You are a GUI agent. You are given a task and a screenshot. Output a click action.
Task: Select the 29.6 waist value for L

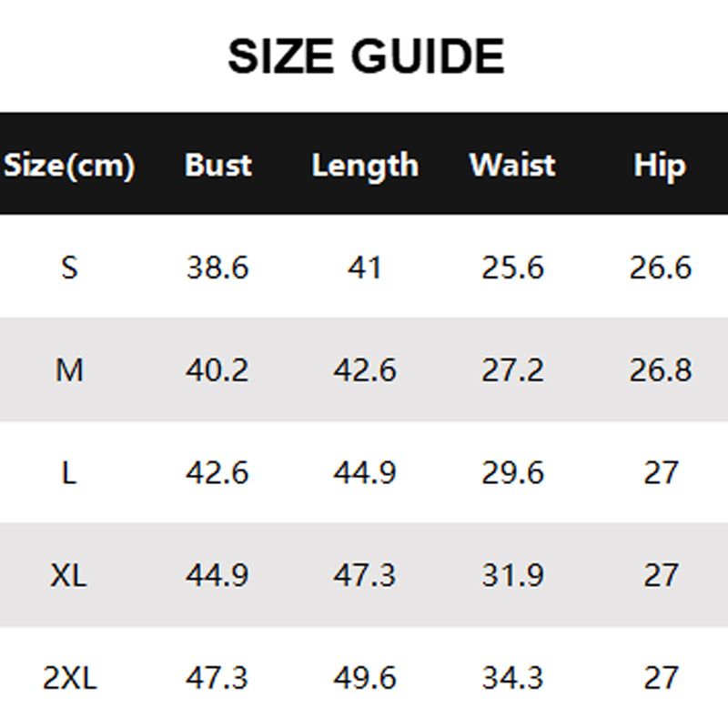pos(512,473)
